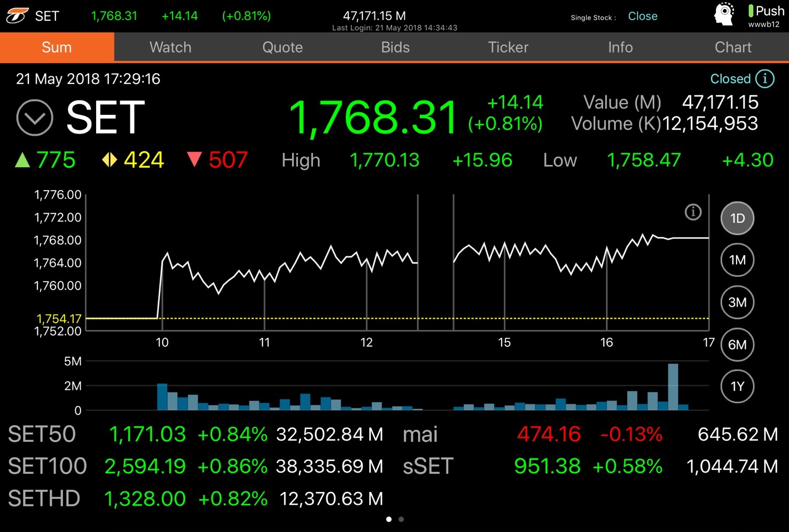Expand the SET index dropdown chevron
Viewport: 789px width, 532px height.
click(x=35, y=118)
